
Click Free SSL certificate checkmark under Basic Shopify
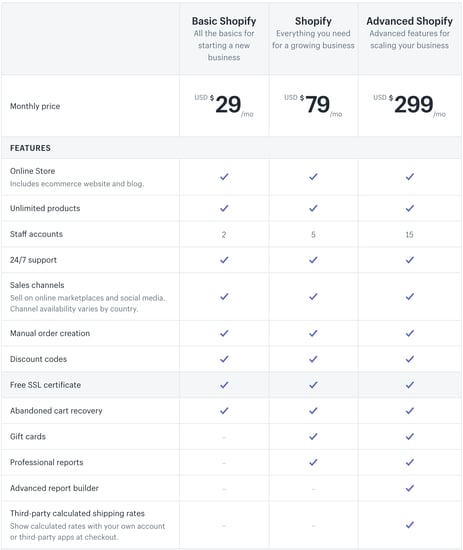[224, 385]
